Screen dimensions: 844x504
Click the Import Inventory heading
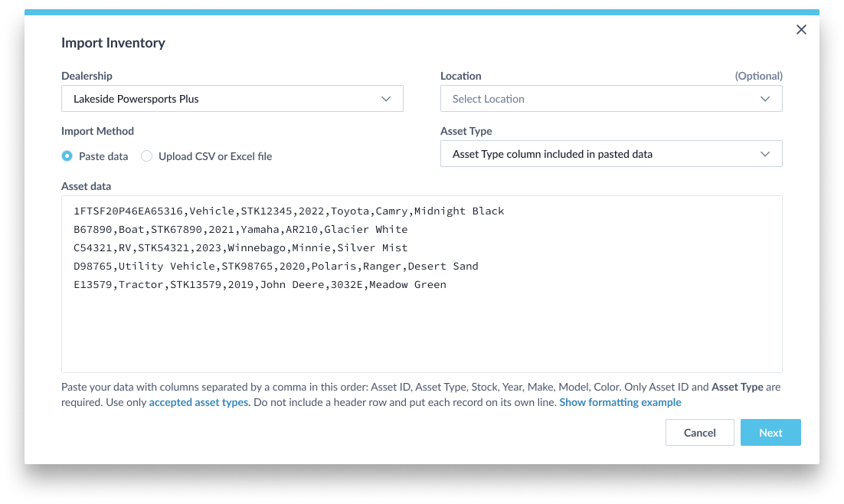click(113, 43)
